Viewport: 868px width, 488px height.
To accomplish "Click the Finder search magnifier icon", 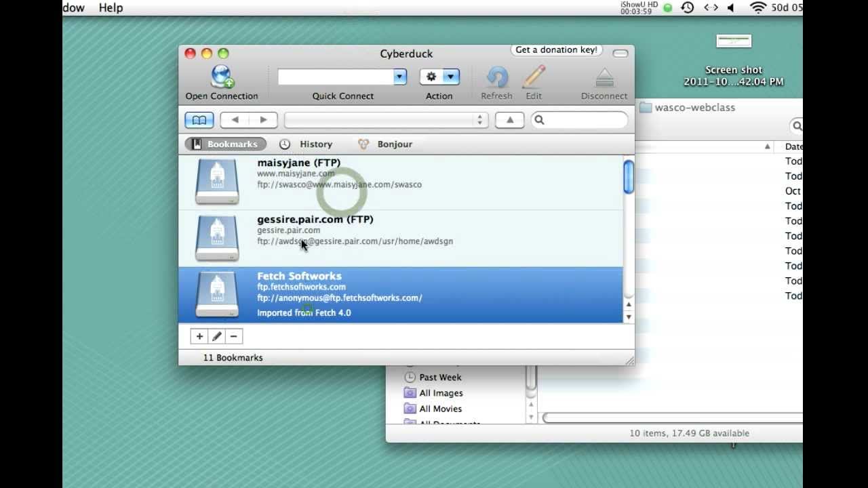I will coord(797,126).
